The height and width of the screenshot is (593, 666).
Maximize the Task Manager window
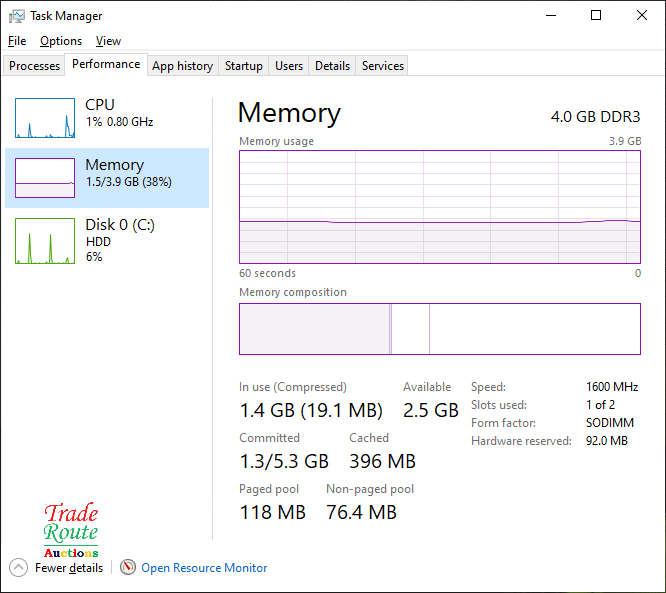[x=596, y=16]
